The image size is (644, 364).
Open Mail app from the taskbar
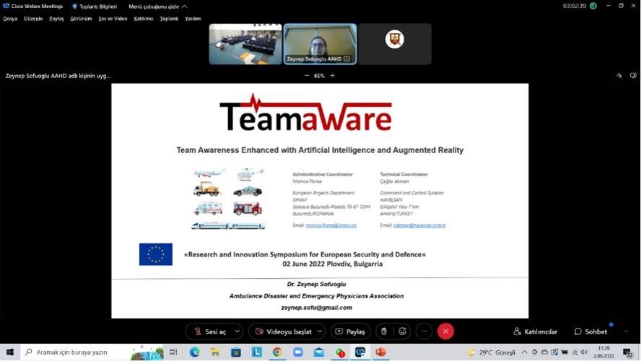318,352
